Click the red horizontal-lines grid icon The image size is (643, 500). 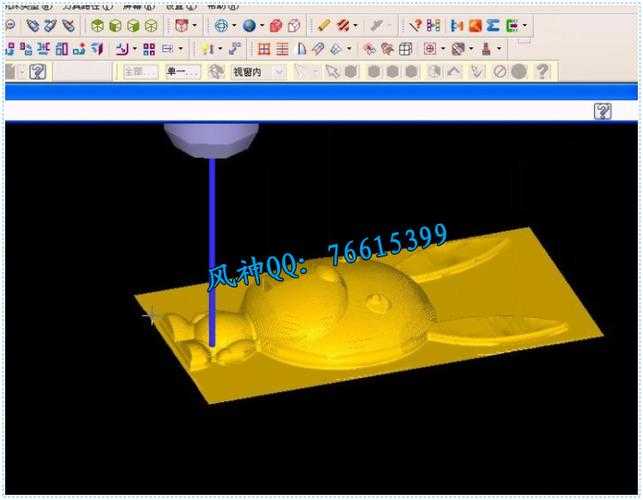coord(282,49)
